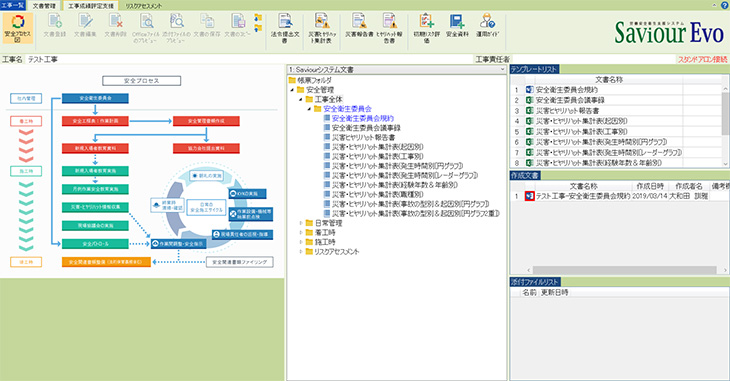Select 災害・ヒヤリハット集計表(起因別) in the tree

point(378,147)
